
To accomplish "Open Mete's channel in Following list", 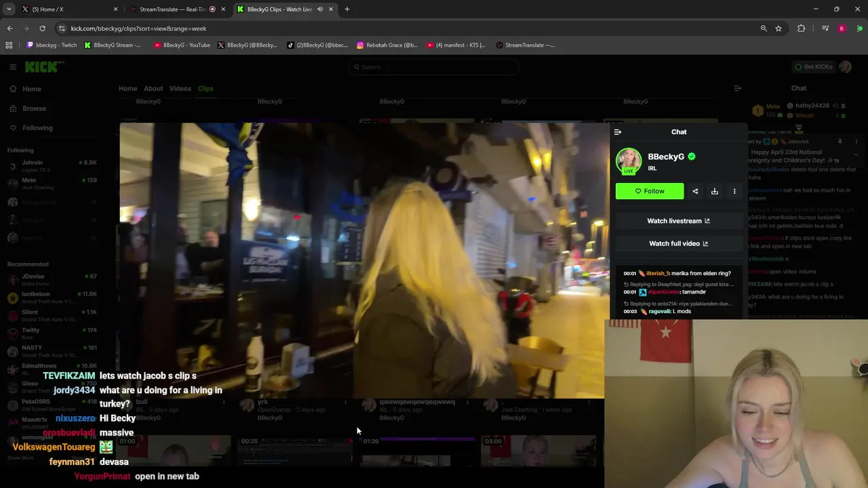I will [x=53, y=184].
